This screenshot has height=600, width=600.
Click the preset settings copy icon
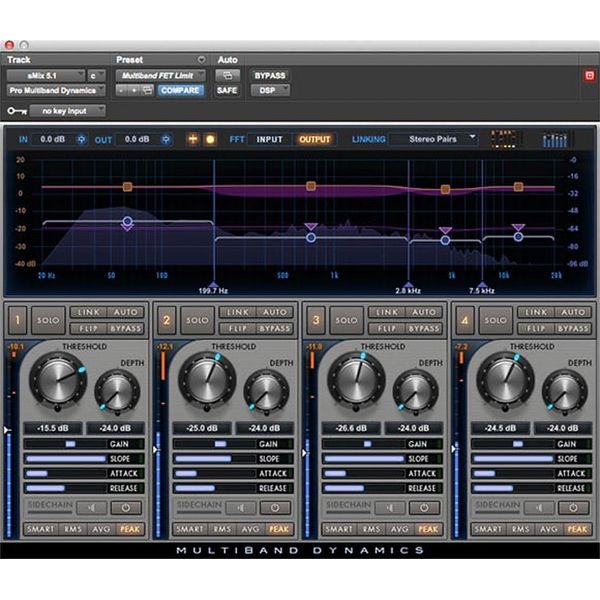click(147, 90)
